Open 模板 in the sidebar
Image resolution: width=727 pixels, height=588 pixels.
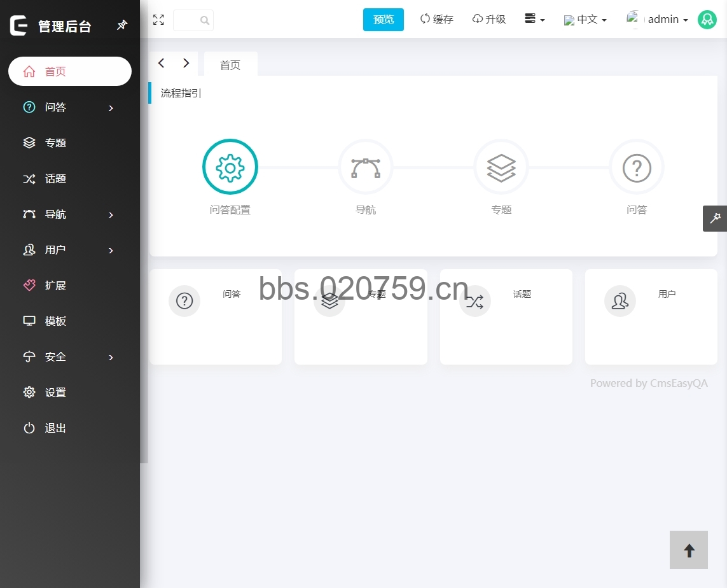click(x=55, y=321)
